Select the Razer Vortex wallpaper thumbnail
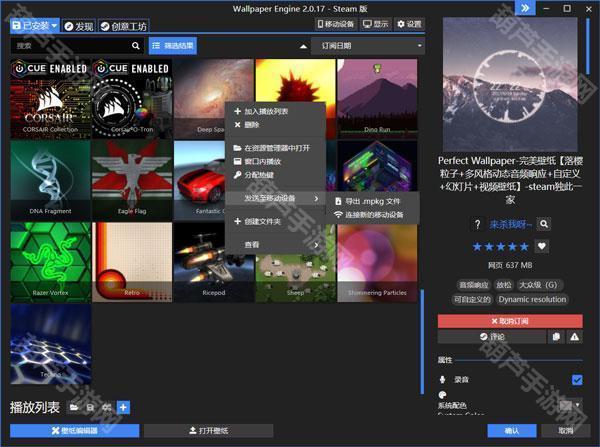This screenshot has height=447, width=600. pos(51,262)
